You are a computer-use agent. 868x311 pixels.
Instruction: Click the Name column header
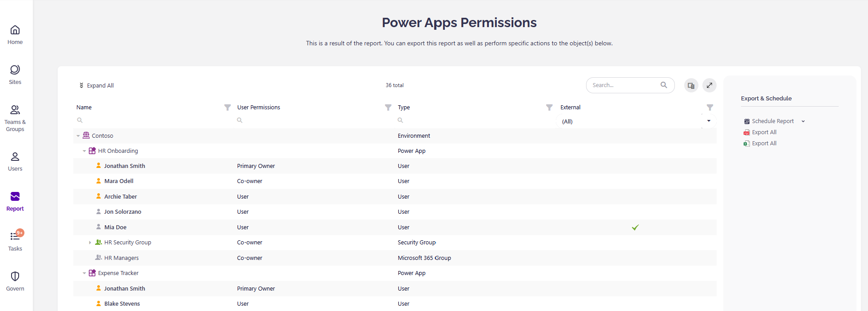(x=84, y=108)
